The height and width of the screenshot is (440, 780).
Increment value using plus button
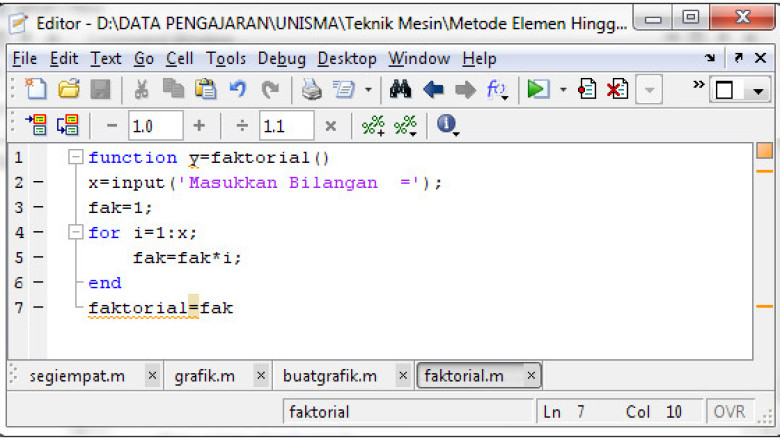199,125
